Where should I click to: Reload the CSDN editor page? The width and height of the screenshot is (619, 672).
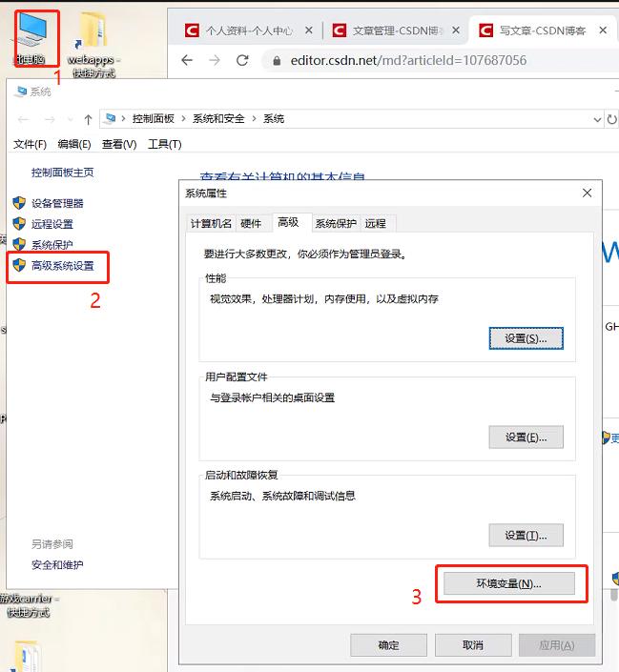pyautogui.click(x=243, y=60)
